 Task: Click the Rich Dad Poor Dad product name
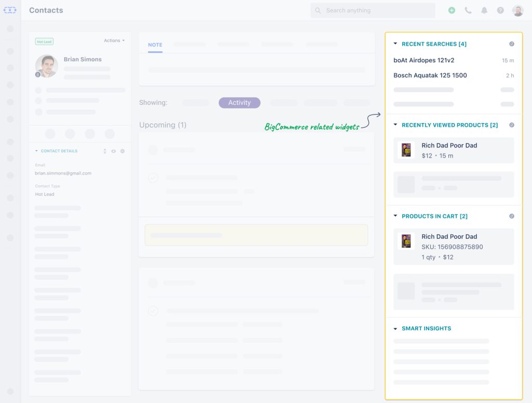[x=449, y=145]
